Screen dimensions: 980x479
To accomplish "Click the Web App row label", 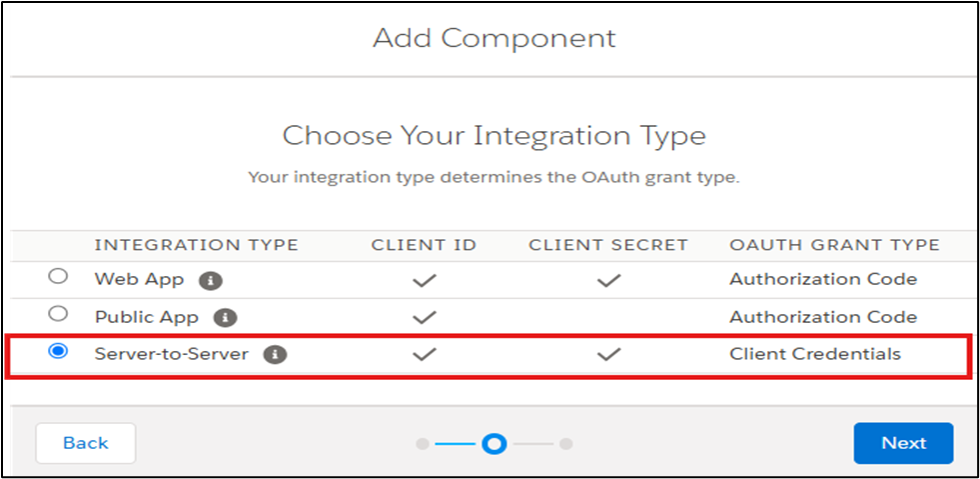I will coord(140,280).
